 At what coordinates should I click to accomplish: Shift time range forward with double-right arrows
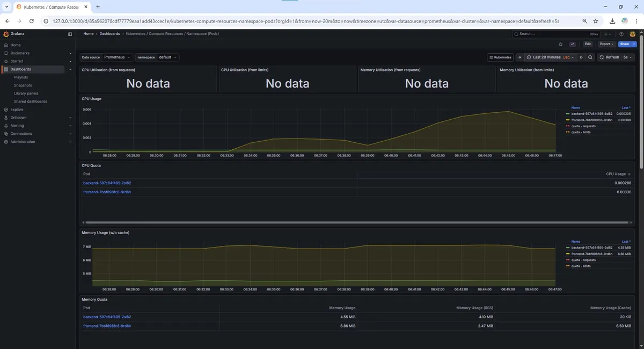click(581, 57)
